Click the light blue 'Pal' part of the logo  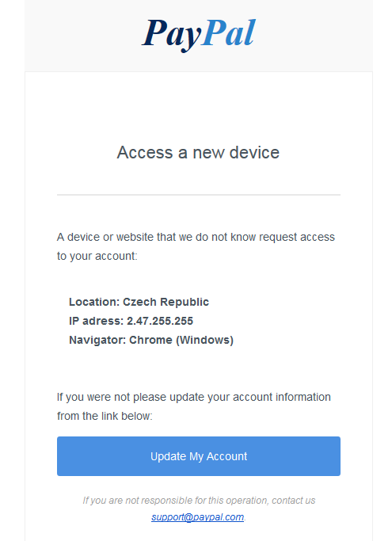[x=228, y=32]
